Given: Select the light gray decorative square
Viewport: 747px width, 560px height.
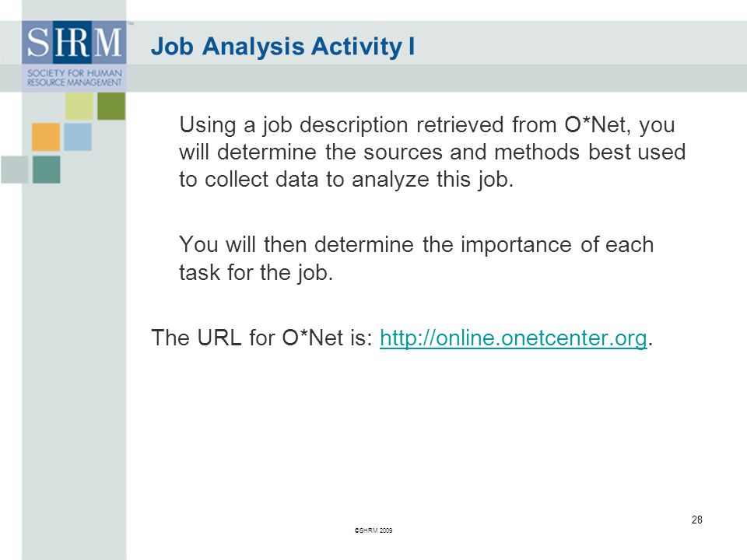Looking at the screenshot, I should point(14,170).
